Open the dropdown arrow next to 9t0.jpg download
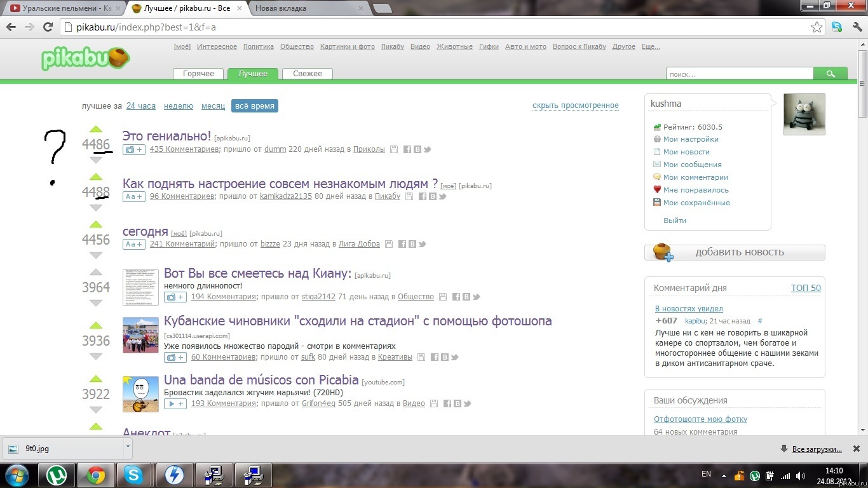868x488 pixels. 128,447
